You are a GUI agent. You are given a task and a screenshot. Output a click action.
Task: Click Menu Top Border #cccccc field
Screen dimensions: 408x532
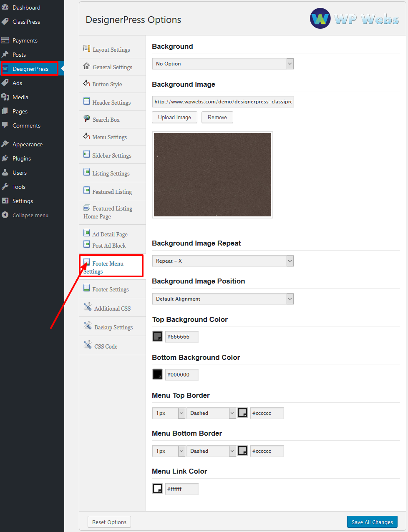click(267, 413)
